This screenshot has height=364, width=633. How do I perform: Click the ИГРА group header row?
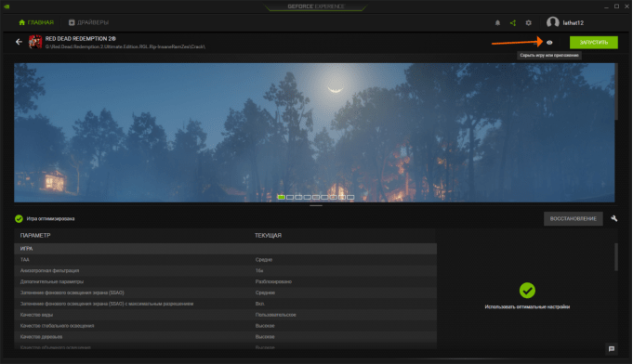pyautogui.click(x=225, y=249)
